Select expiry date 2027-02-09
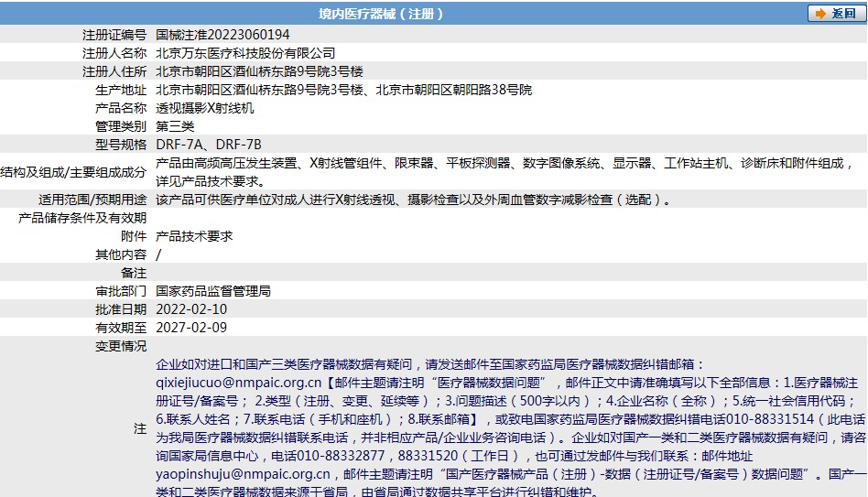Viewport: 868px width, 497px height. (191, 327)
